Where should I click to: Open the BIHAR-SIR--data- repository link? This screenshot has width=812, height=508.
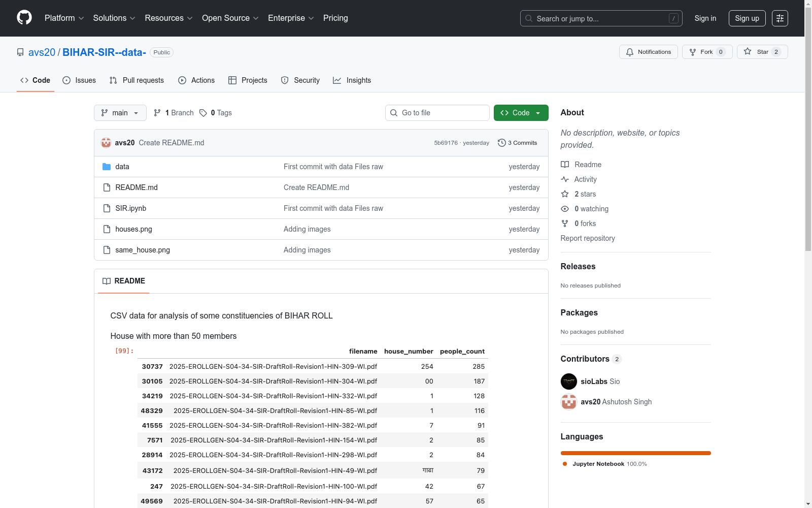[x=104, y=52]
